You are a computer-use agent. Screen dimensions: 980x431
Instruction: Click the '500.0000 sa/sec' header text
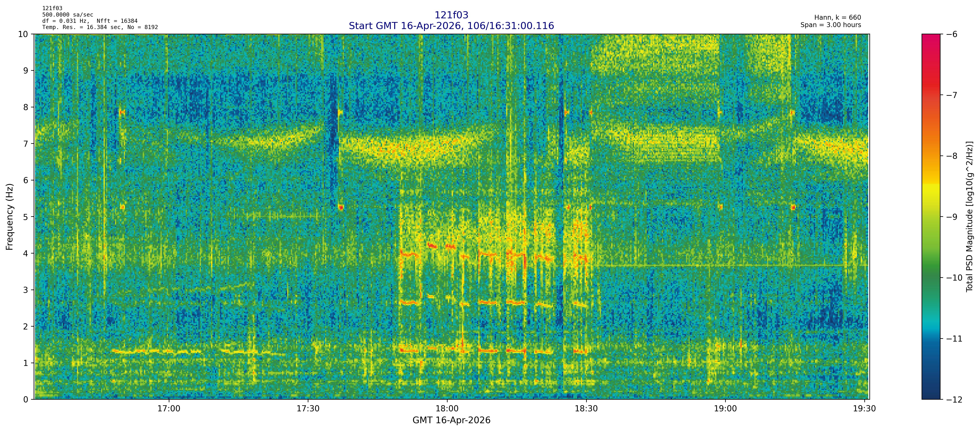pyautogui.click(x=67, y=15)
